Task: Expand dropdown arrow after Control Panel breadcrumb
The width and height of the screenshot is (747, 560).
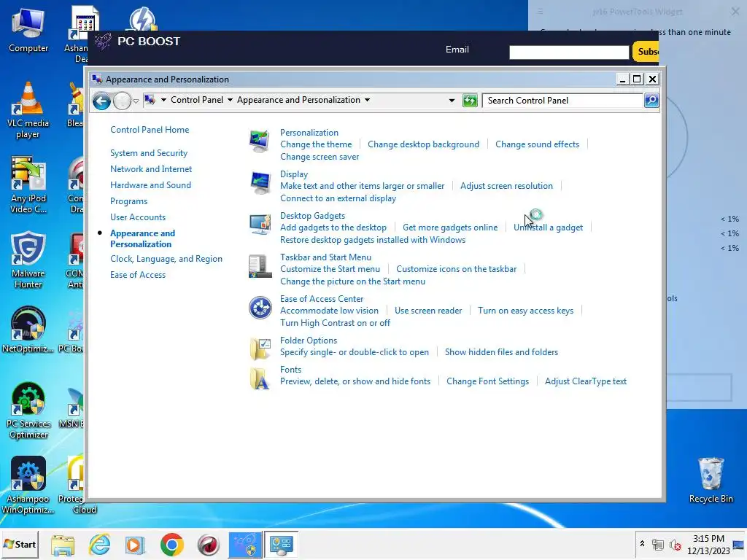Action: (x=230, y=100)
